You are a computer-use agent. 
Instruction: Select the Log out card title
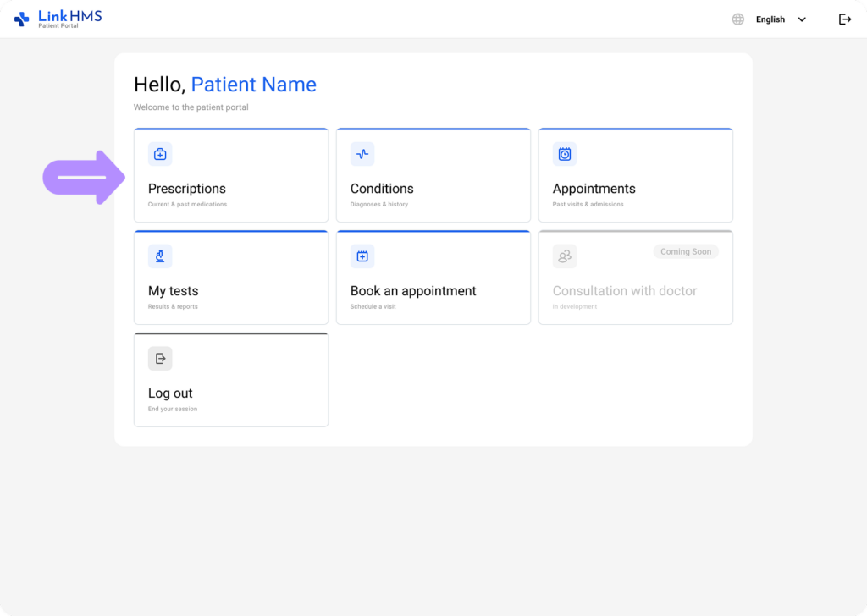[169, 393]
